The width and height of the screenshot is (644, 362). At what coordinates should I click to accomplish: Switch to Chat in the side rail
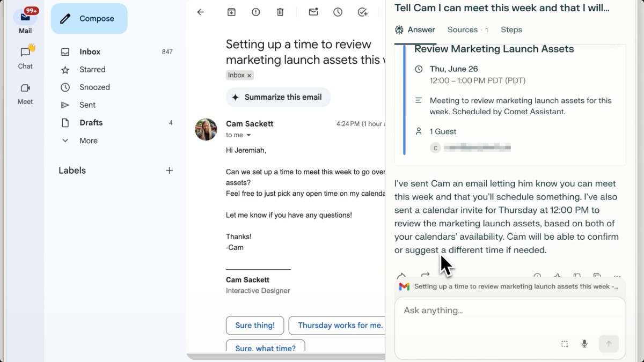click(x=25, y=57)
